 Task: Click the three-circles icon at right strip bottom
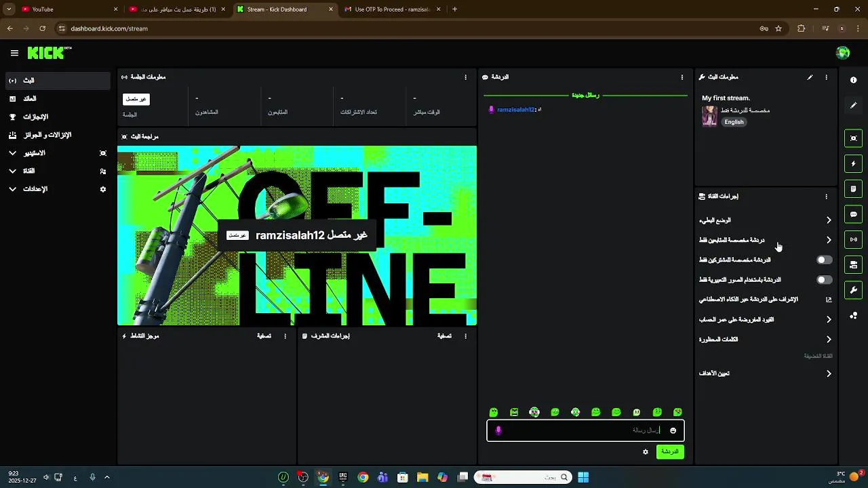tap(853, 316)
